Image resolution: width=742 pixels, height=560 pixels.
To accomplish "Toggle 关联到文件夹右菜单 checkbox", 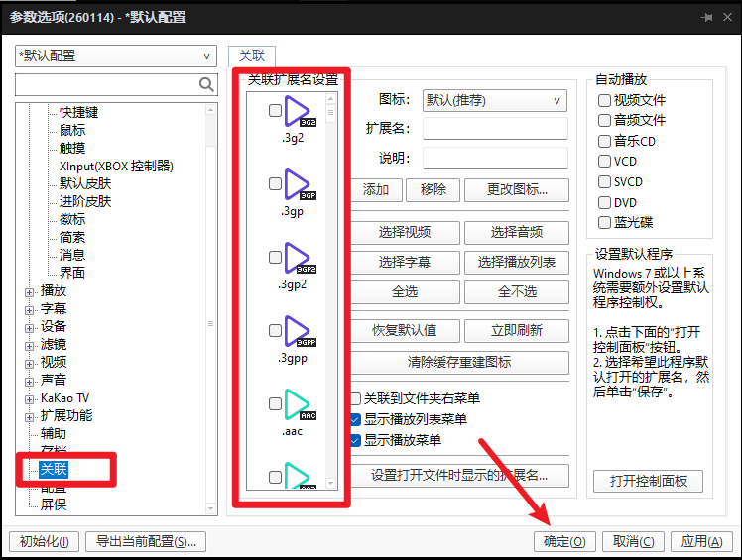I will [x=356, y=398].
